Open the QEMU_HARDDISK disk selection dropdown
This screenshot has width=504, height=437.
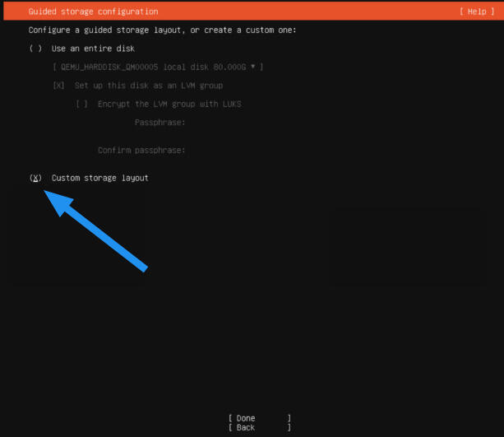click(x=157, y=67)
